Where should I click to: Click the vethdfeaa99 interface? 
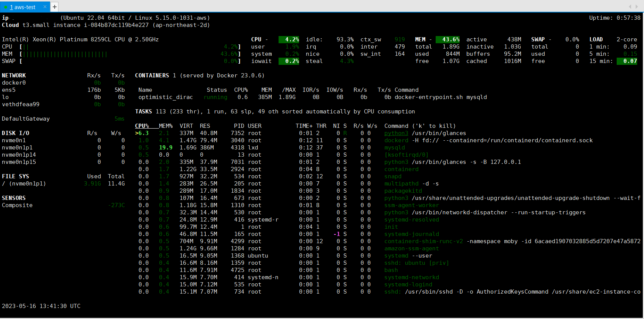click(20, 104)
